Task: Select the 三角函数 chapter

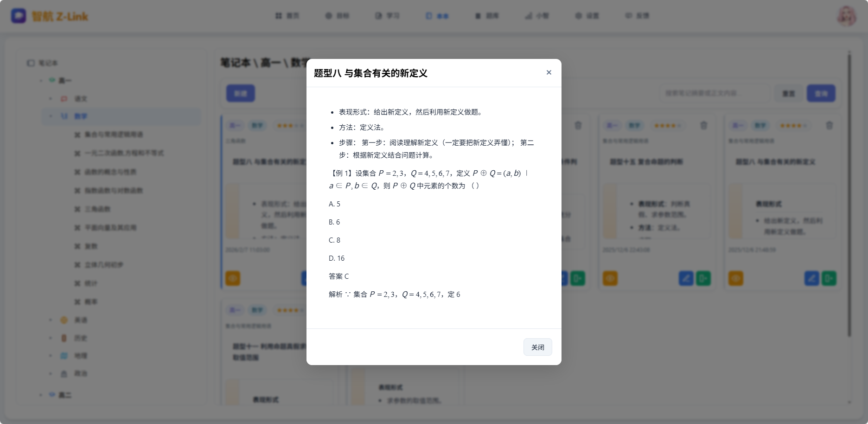Action: point(97,209)
